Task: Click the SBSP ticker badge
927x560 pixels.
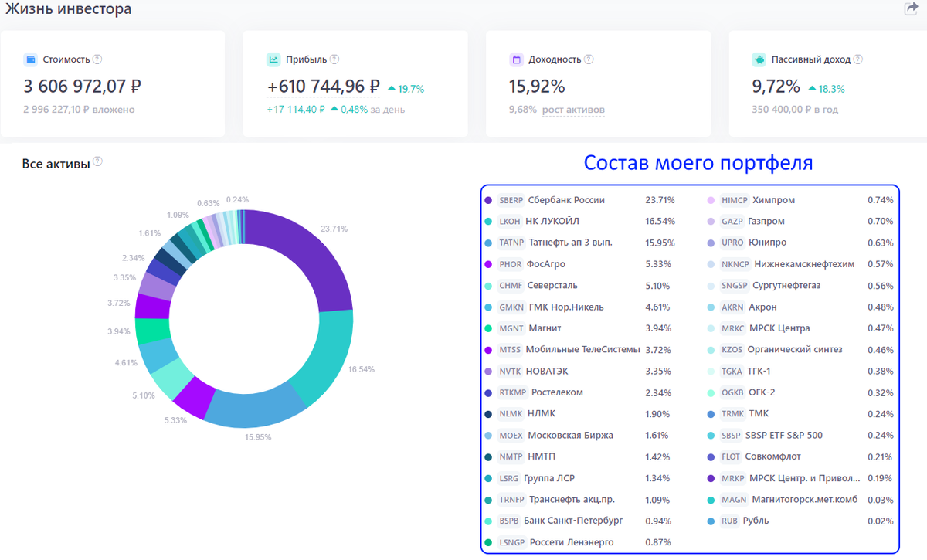Action: pyautogui.click(x=731, y=435)
